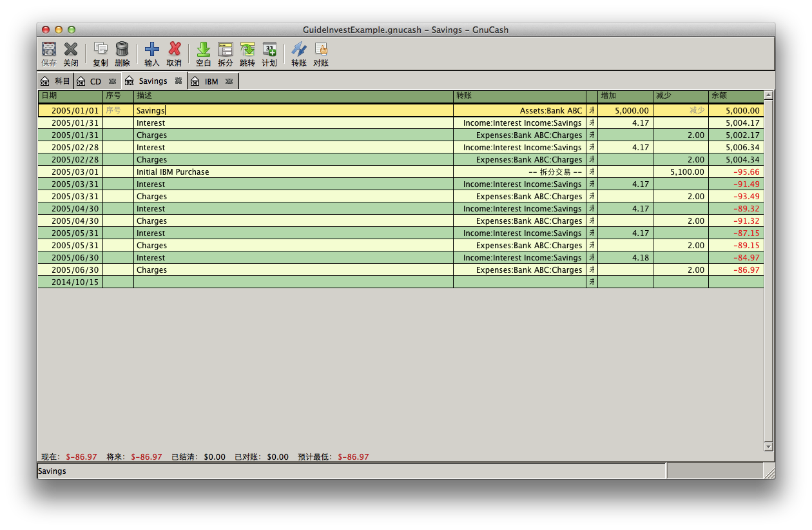Screen dimensions: 812x530
Task: Click the description field of the blank 2014/10/15 row
Action: pyautogui.click(x=293, y=282)
